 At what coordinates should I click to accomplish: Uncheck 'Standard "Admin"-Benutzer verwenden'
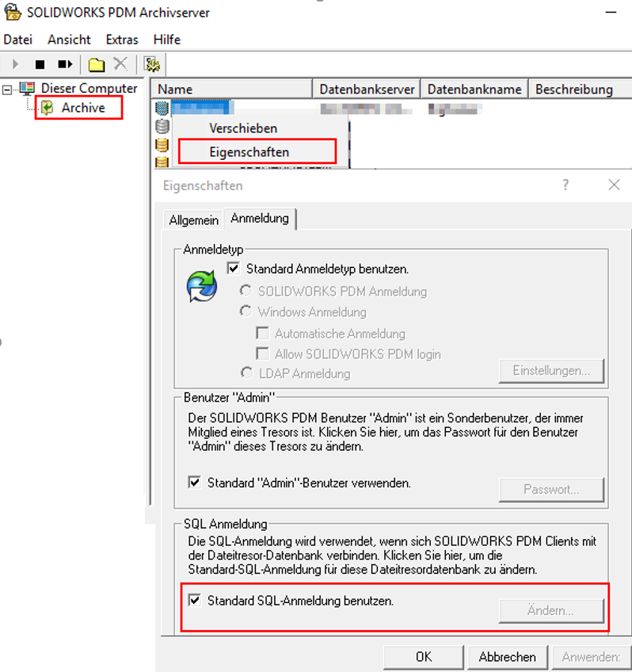tap(195, 482)
